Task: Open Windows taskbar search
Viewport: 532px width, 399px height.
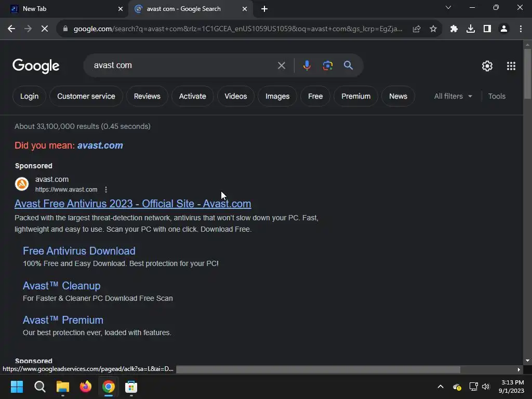Action: [39, 387]
